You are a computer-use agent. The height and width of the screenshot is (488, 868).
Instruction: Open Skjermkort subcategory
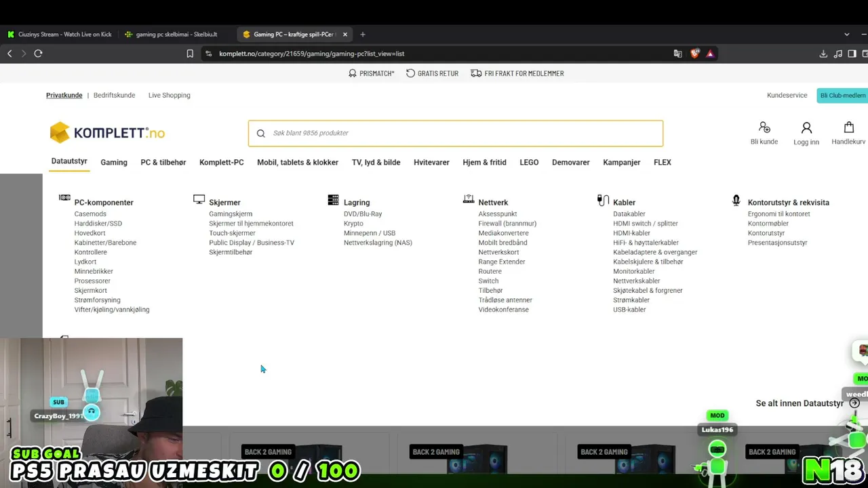[x=91, y=291]
